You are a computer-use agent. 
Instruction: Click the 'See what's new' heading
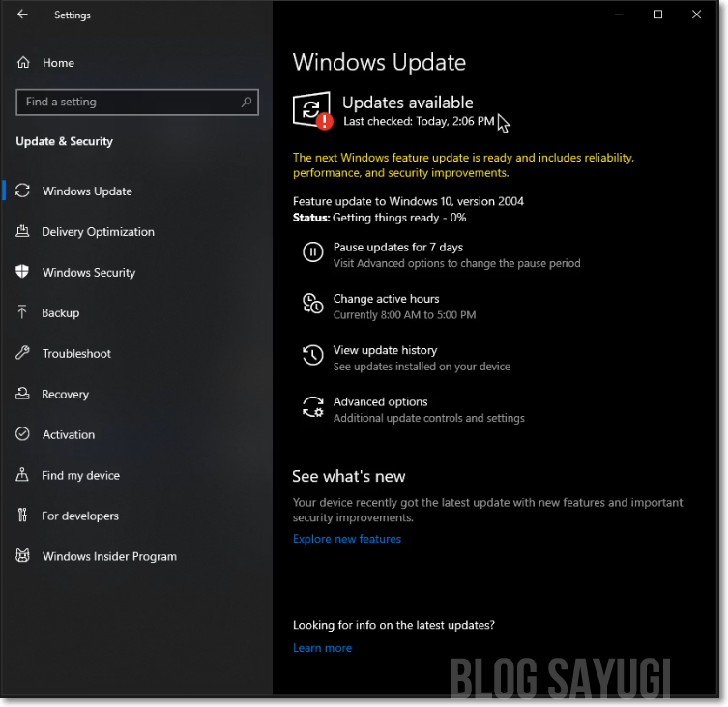click(349, 476)
